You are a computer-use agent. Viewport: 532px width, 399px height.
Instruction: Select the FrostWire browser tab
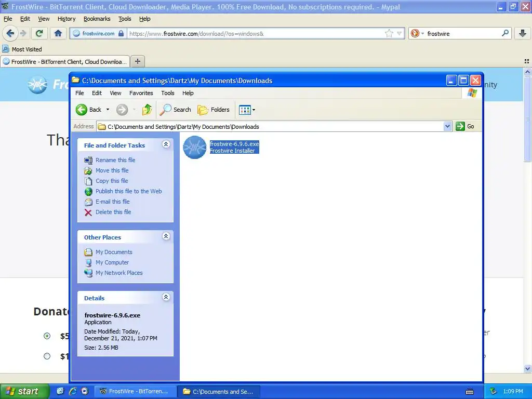point(65,61)
